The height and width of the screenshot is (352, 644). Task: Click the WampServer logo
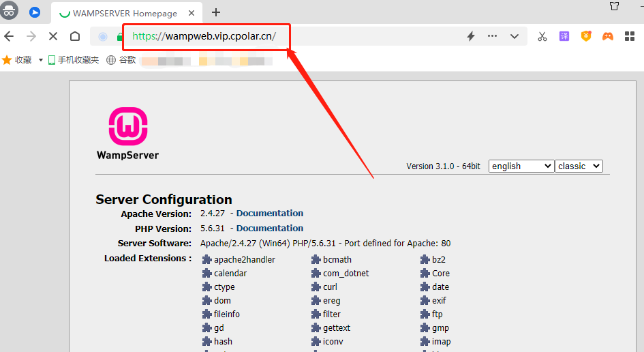(x=127, y=134)
